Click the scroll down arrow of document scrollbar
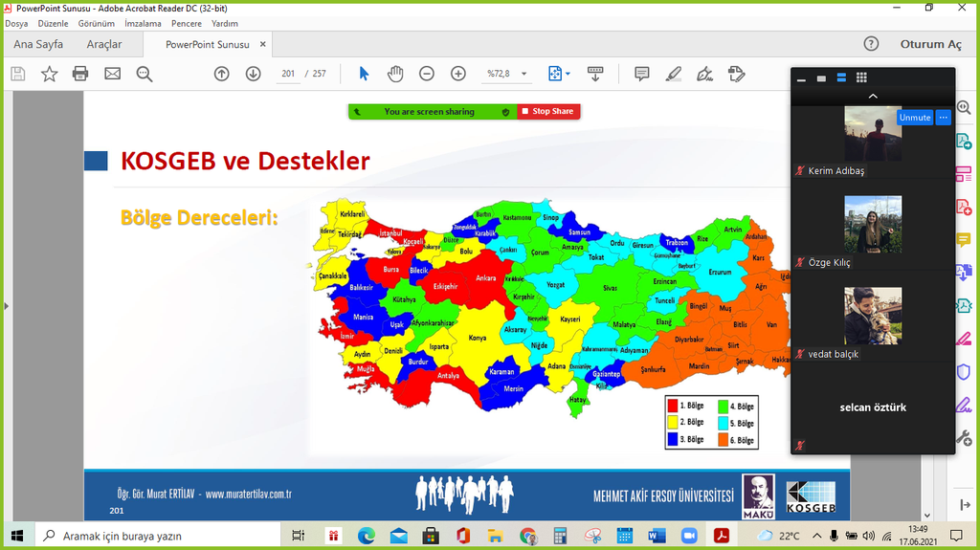This screenshot has height=550, width=980. pyautogui.click(x=927, y=515)
